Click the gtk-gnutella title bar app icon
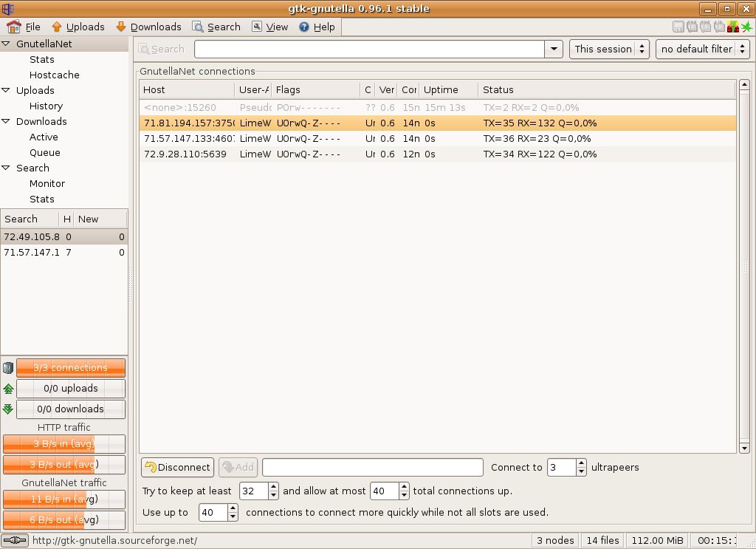Screen dimensions: 756x549 pos(7,9)
